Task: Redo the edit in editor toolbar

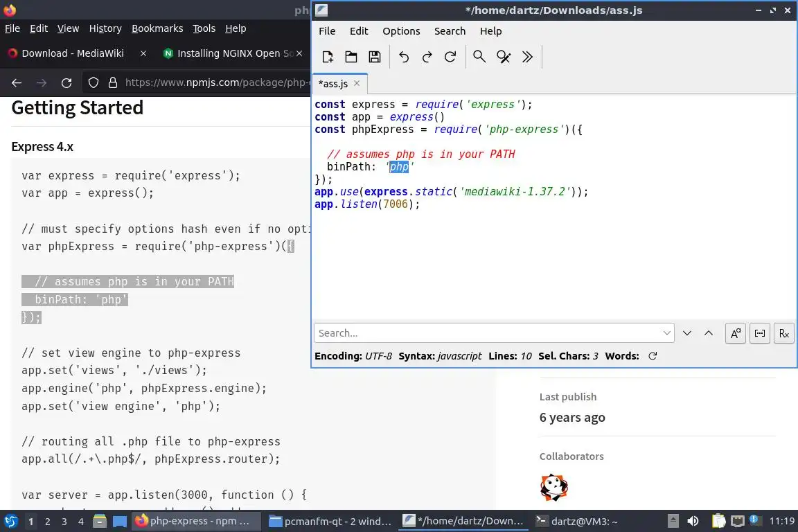Action: pos(427,57)
